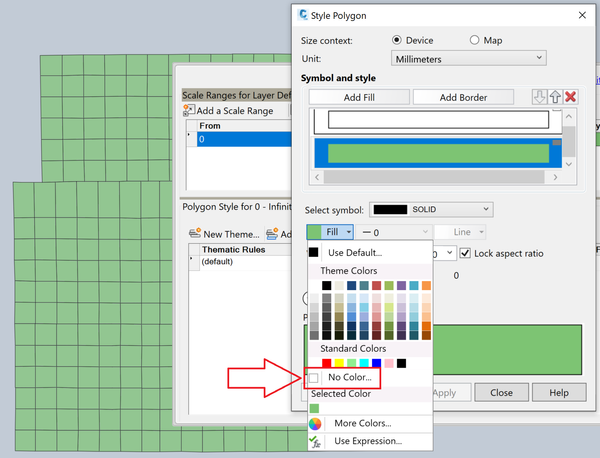The width and height of the screenshot is (600, 458).
Task: Select the Device radio button
Action: 397,40
